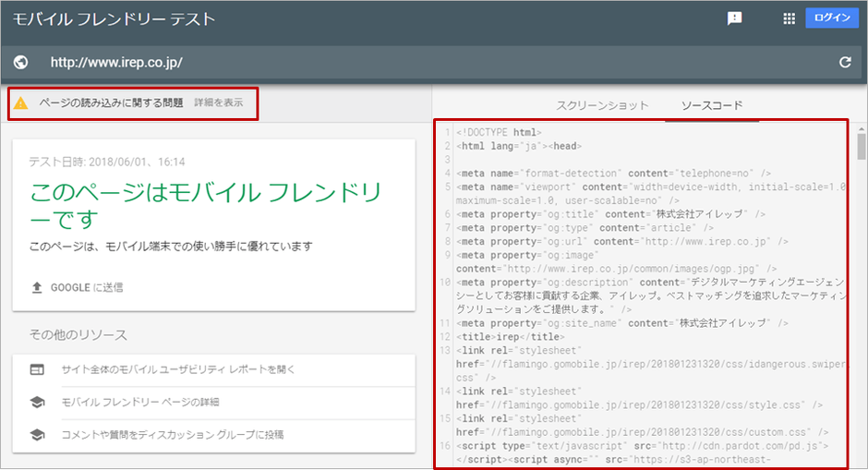Click the report icon for サイト全体のモバイル ユーザビリティ
Viewport: 868px width, 470px height.
coord(37,369)
